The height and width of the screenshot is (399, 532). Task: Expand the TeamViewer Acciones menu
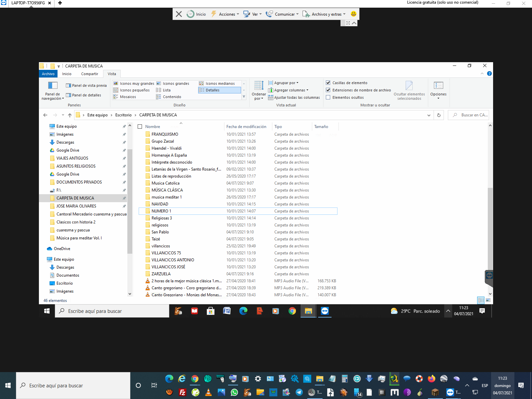click(227, 14)
